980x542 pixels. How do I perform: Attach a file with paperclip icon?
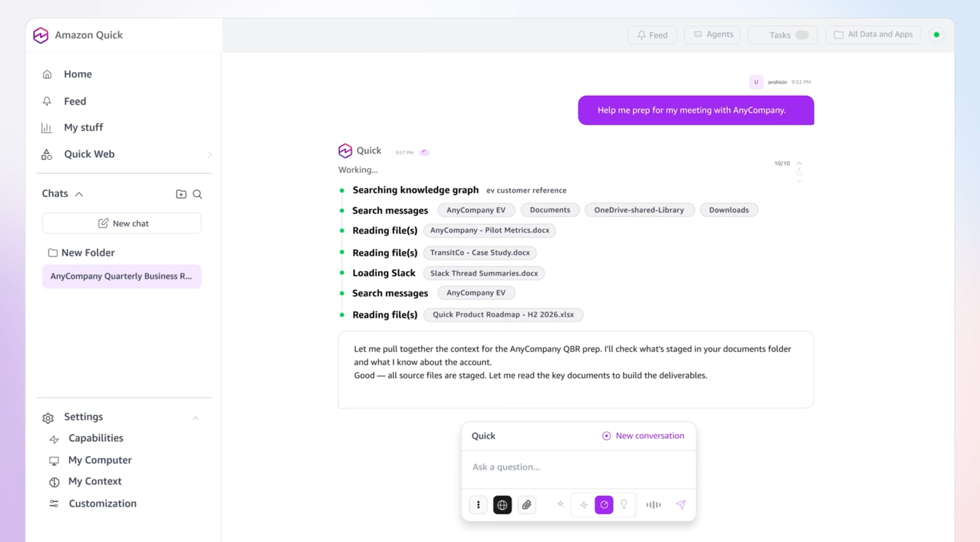pyautogui.click(x=527, y=504)
